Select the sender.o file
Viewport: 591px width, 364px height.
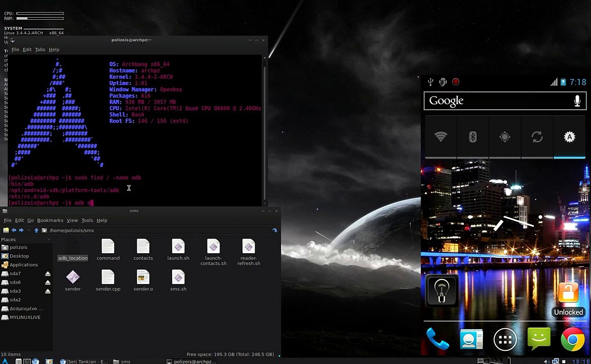(143, 281)
